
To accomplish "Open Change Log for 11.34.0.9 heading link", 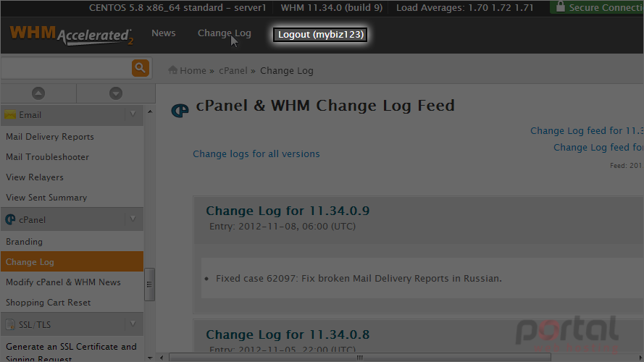I will [x=288, y=211].
